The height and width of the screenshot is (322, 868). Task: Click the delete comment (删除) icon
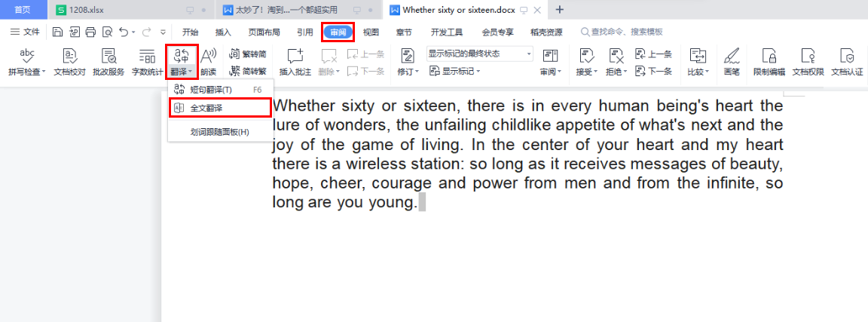pos(329,56)
